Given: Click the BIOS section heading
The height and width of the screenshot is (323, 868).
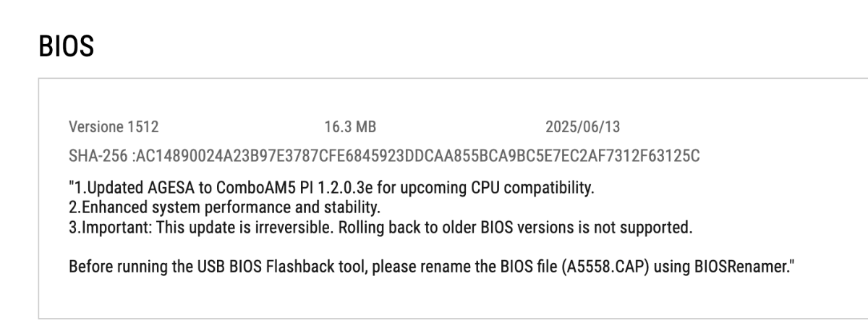Looking at the screenshot, I should [x=66, y=48].
